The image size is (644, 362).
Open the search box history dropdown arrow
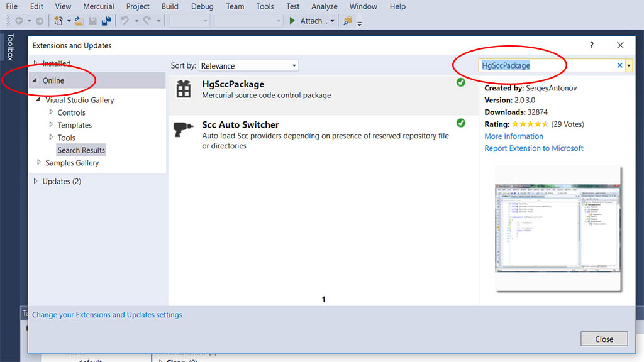pyautogui.click(x=629, y=65)
